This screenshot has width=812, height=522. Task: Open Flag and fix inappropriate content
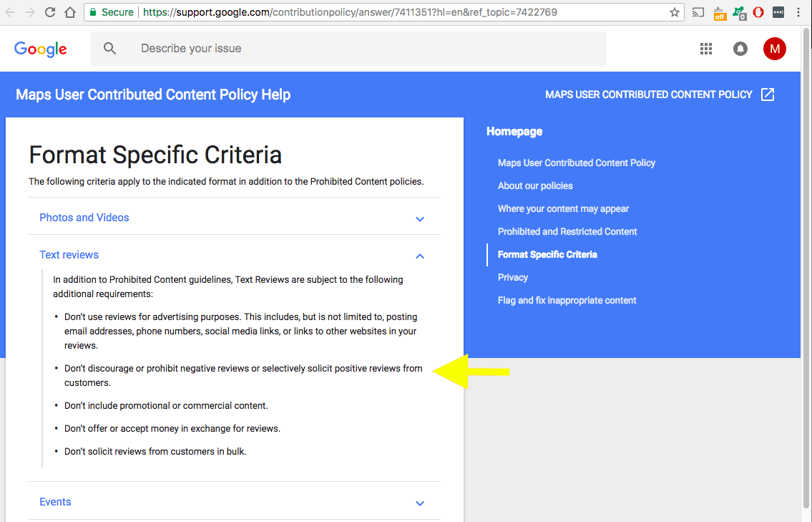567,300
